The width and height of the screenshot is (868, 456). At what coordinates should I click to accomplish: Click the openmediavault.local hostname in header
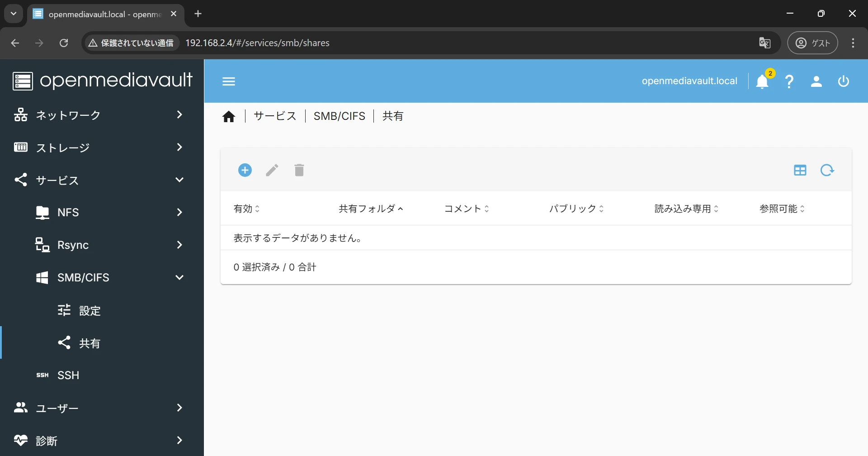[689, 81]
